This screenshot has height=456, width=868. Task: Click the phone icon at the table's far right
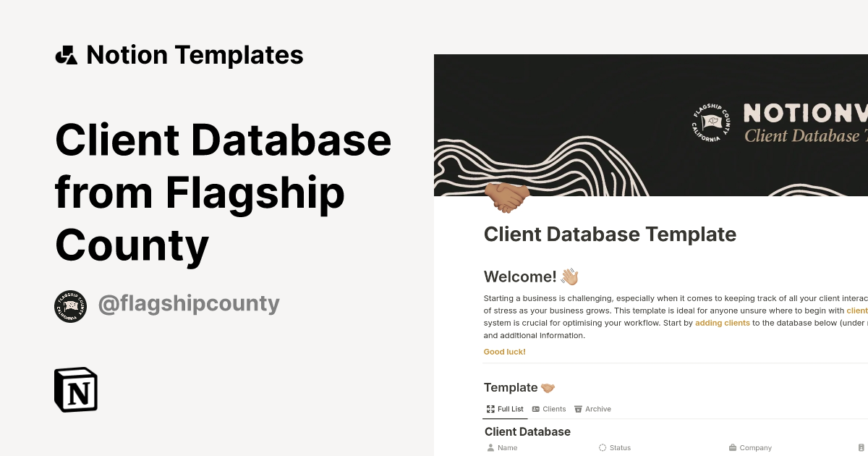point(861,448)
